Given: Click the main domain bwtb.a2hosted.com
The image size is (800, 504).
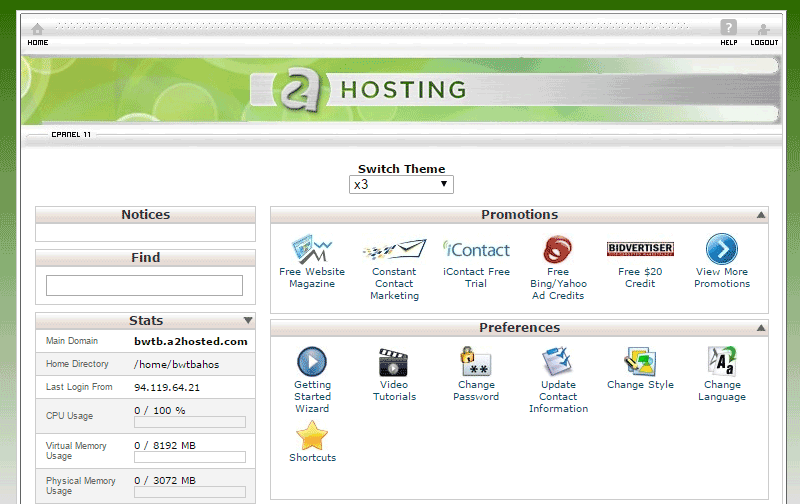Looking at the screenshot, I should pos(191,341).
